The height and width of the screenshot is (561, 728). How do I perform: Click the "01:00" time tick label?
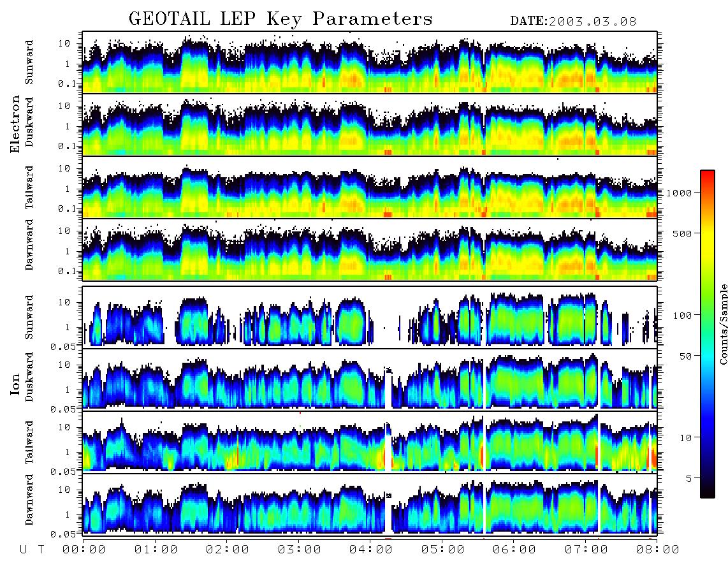pyautogui.click(x=156, y=550)
